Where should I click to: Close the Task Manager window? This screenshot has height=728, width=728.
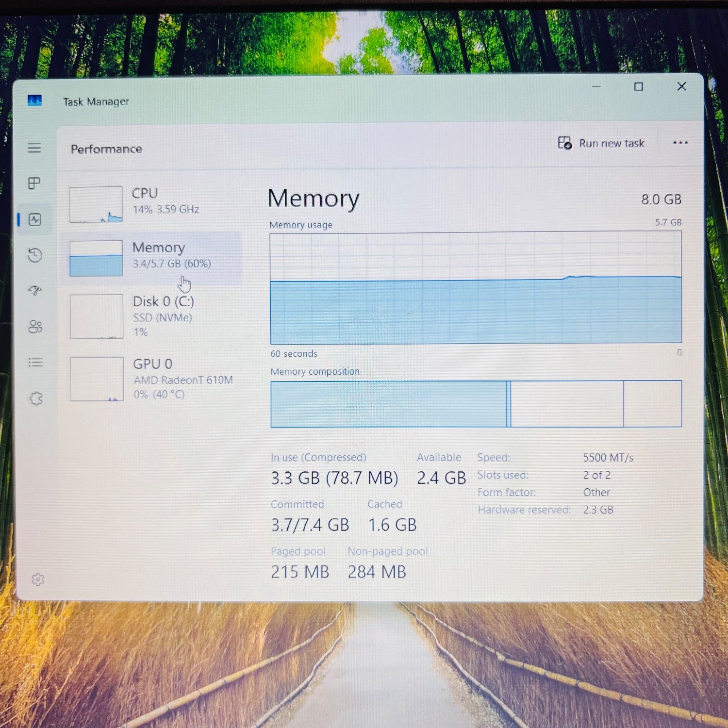681,86
